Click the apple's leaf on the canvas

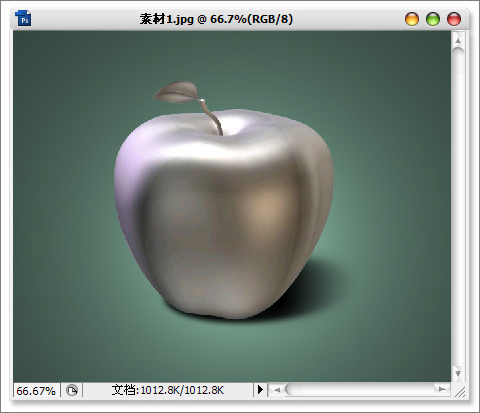pos(176,91)
